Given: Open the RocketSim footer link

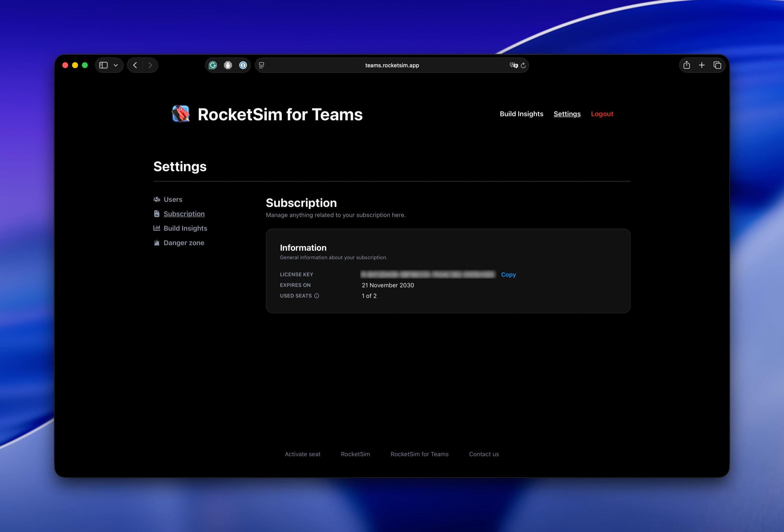Looking at the screenshot, I should (x=355, y=454).
